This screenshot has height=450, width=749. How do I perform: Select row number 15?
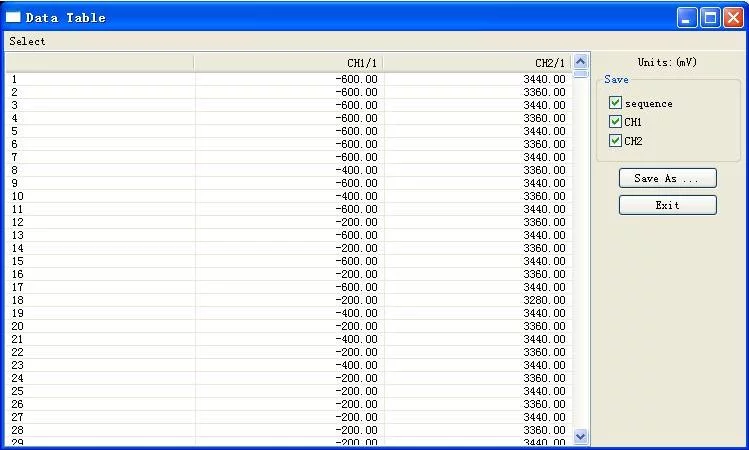coord(18,261)
